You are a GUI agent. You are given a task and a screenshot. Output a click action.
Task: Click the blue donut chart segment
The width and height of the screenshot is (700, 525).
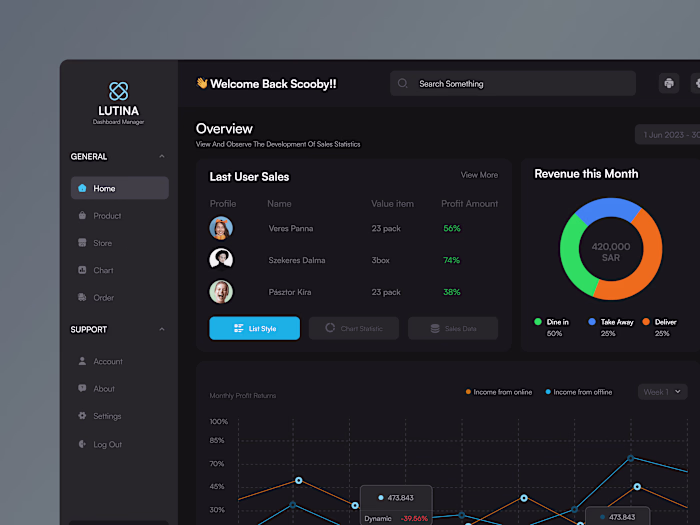pyautogui.click(x=610, y=207)
